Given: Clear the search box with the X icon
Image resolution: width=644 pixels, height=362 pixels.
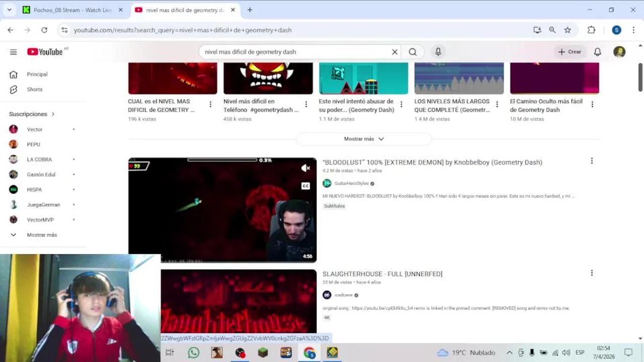Looking at the screenshot, I should 394,51.
